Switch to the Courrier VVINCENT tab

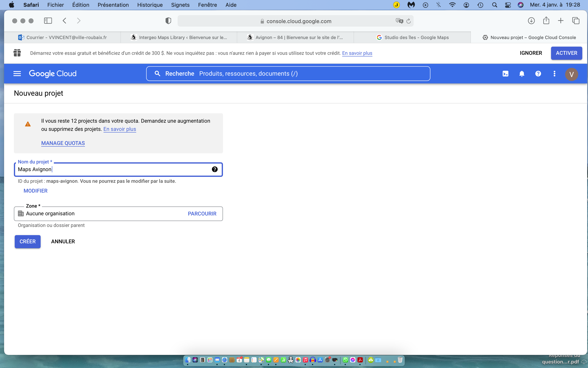[x=62, y=37]
